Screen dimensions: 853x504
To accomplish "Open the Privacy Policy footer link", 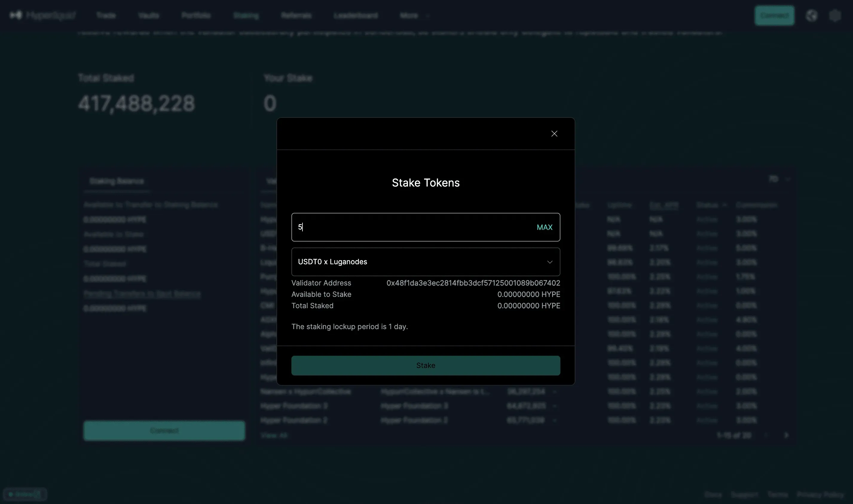I will point(820,494).
